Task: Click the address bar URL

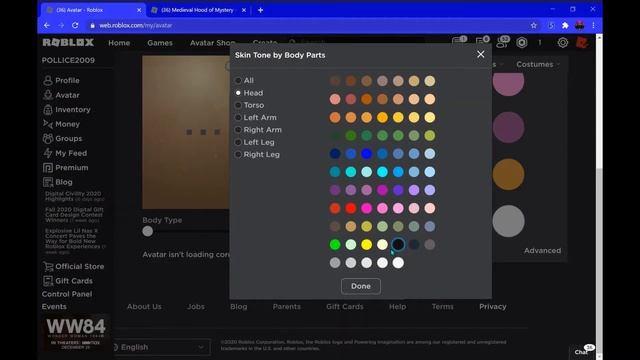Action: (x=136, y=25)
